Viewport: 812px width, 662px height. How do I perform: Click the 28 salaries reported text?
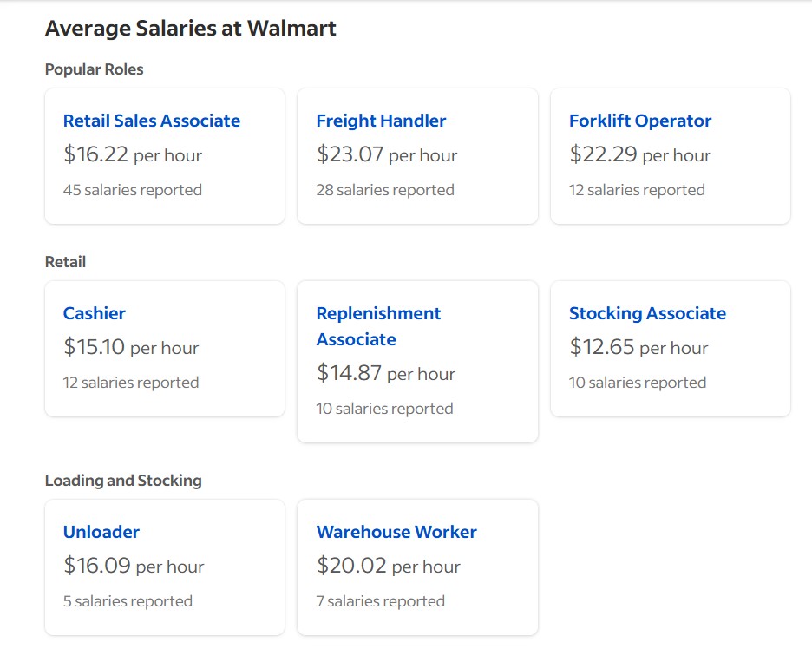(385, 190)
